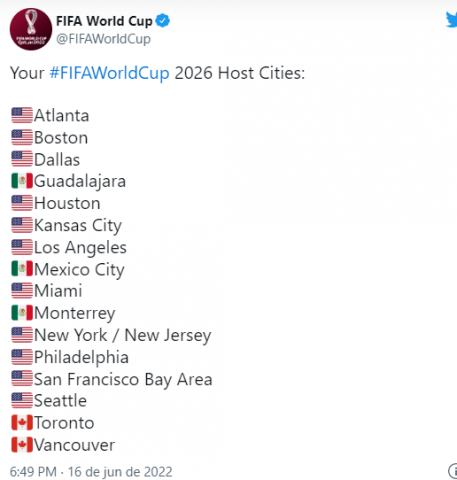Image resolution: width=457 pixels, height=480 pixels.
Task: Click the Canada flag beside Toronto
Action: (22, 422)
